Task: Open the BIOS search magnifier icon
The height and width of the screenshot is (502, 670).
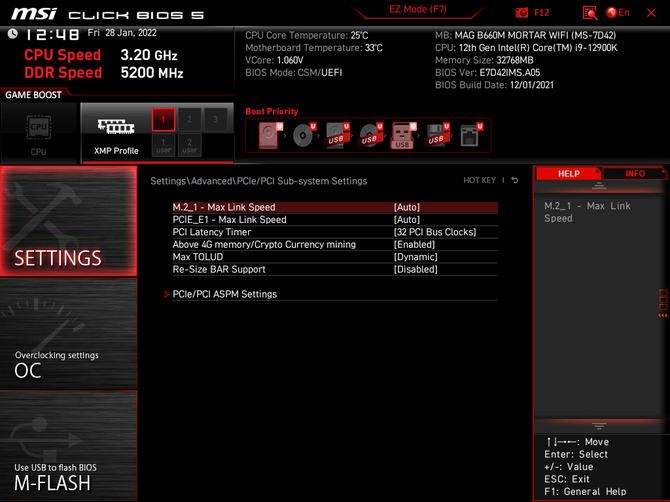Action: pyautogui.click(x=590, y=13)
